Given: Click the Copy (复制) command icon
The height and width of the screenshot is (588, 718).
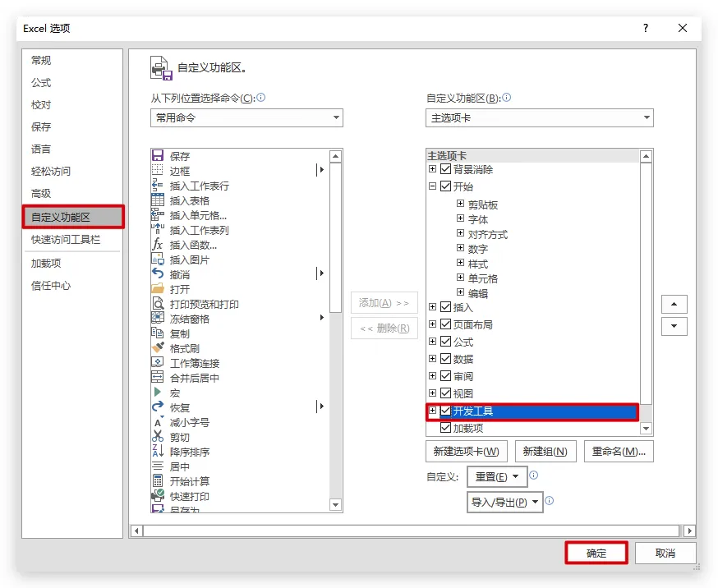Looking at the screenshot, I should (x=158, y=333).
